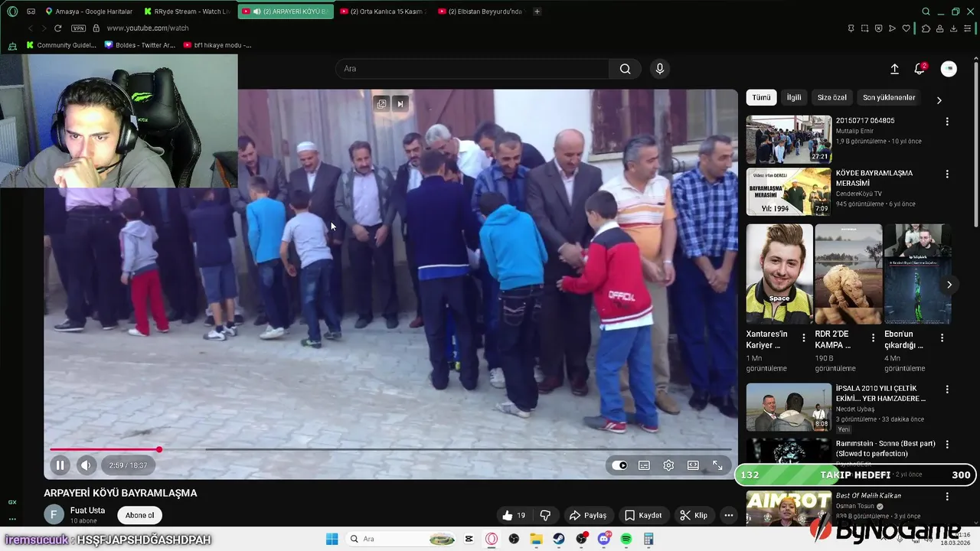Save the video with Kaydet
The width and height of the screenshot is (980, 551).
click(642, 515)
